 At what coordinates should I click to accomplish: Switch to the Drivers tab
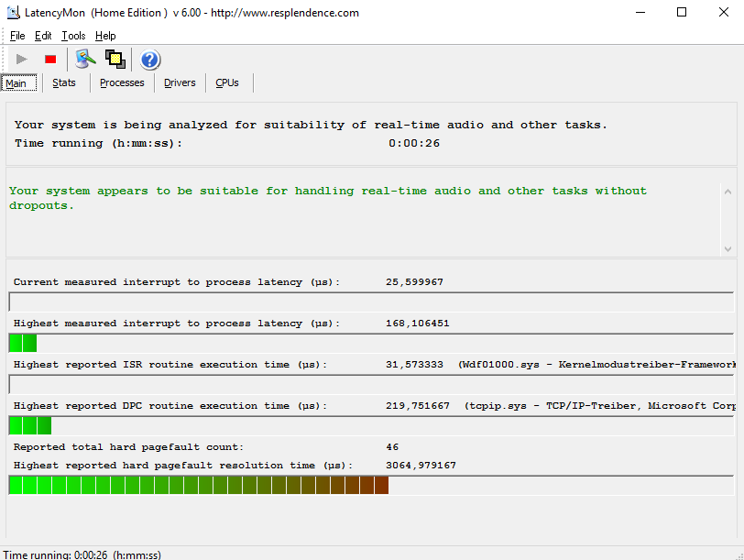[180, 82]
